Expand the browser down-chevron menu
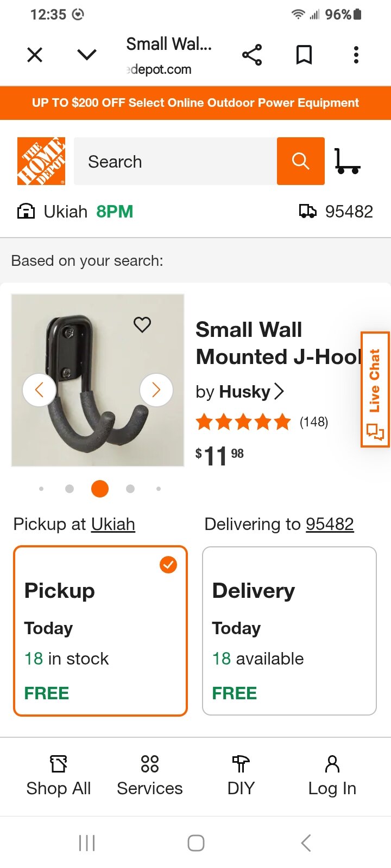Viewport: 391px width, 868px height. click(x=87, y=55)
